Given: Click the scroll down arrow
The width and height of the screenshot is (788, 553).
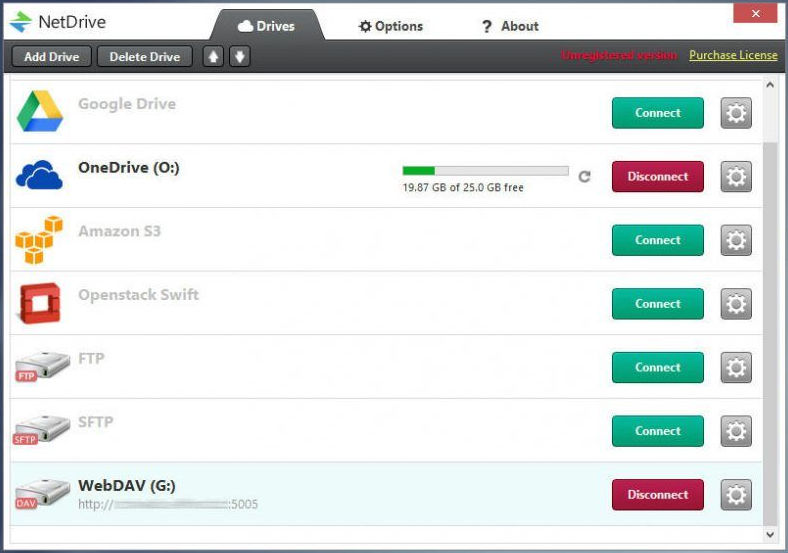Looking at the screenshot, I should (x=770, y=534).
